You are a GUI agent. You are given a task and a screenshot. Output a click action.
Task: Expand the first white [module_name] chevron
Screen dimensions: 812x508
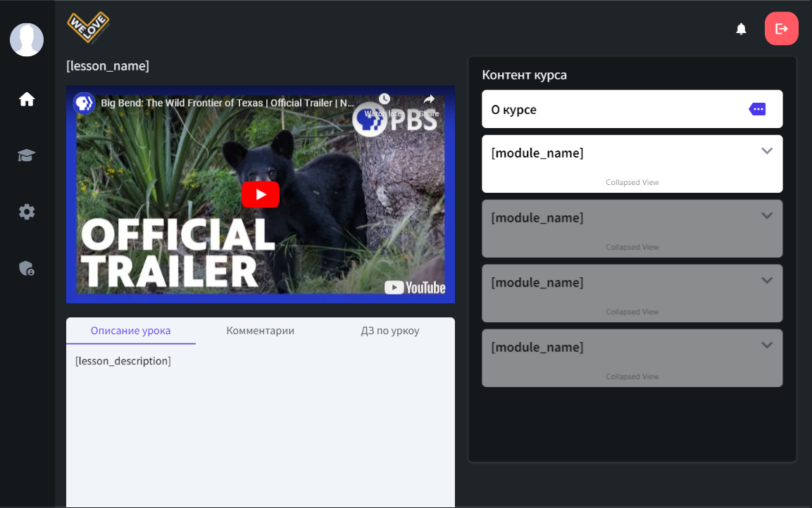click(x=767, y=151)
